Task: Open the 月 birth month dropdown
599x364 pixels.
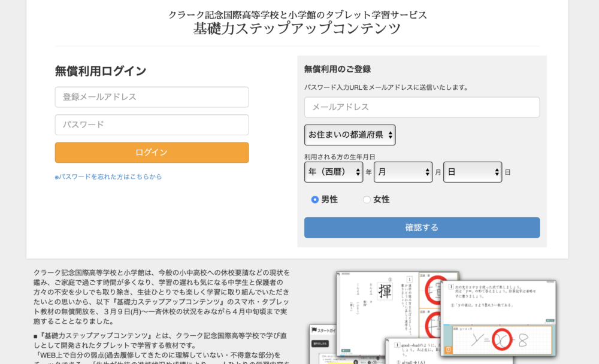Action: coord(403,172)
